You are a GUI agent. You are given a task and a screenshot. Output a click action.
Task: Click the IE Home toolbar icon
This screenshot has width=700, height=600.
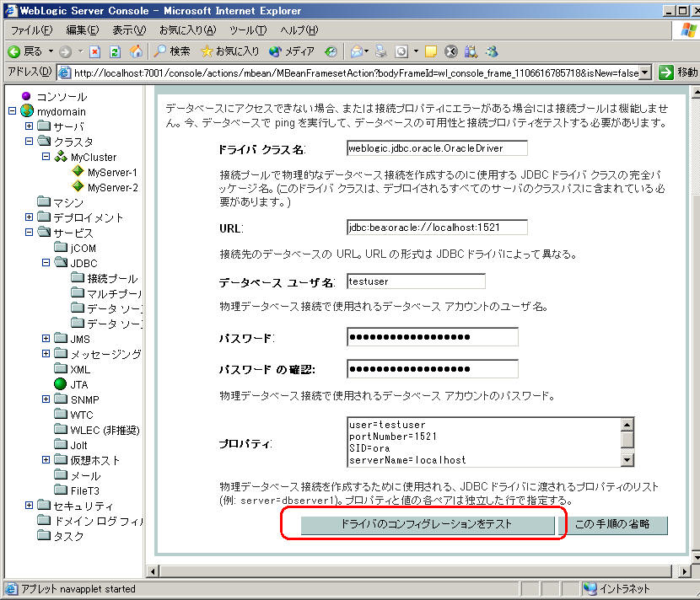click(x=136, y=51)
